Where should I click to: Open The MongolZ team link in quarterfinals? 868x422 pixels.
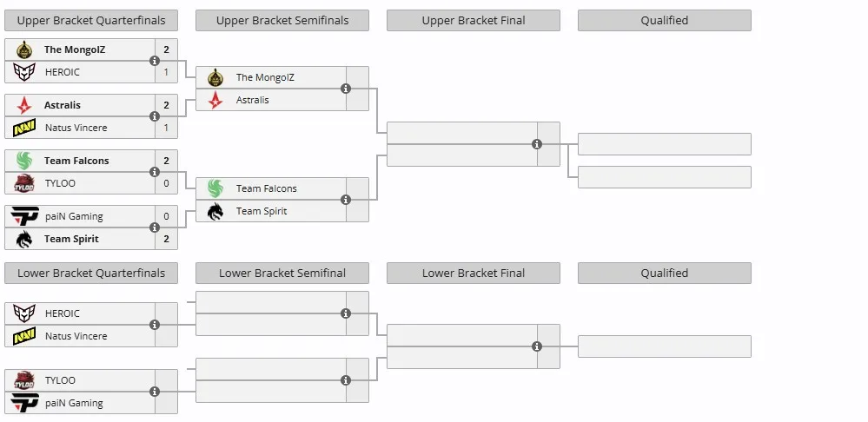pyautogui.click(x=75, y=49)
